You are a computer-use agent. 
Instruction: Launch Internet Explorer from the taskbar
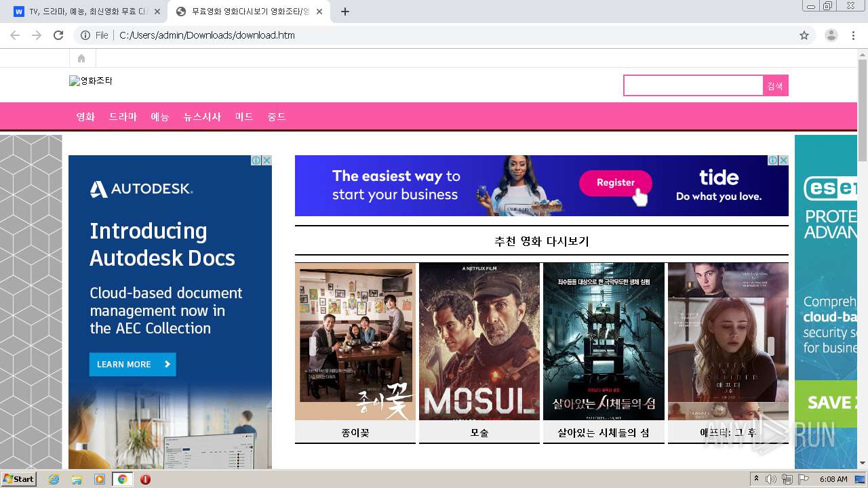click(54, 479)
